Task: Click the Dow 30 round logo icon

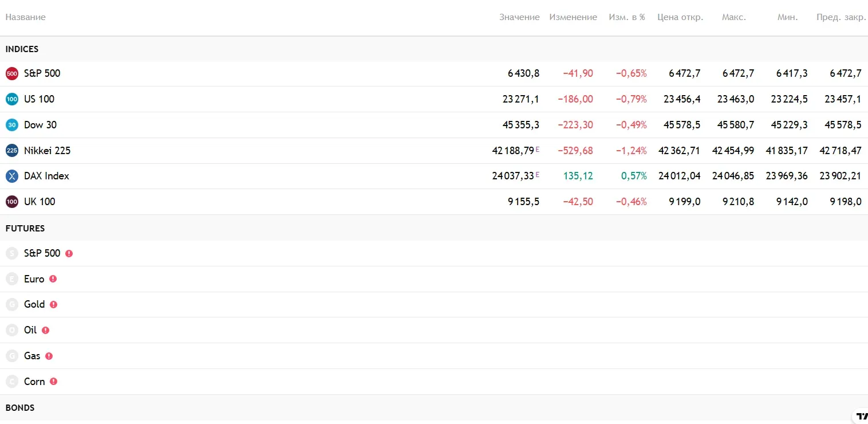Action: click(12, 125)
